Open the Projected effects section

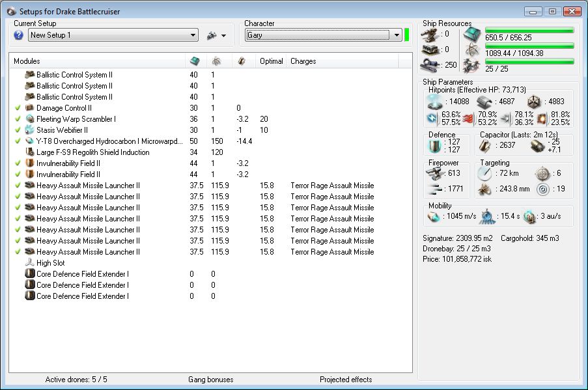[x=346, y=380]
